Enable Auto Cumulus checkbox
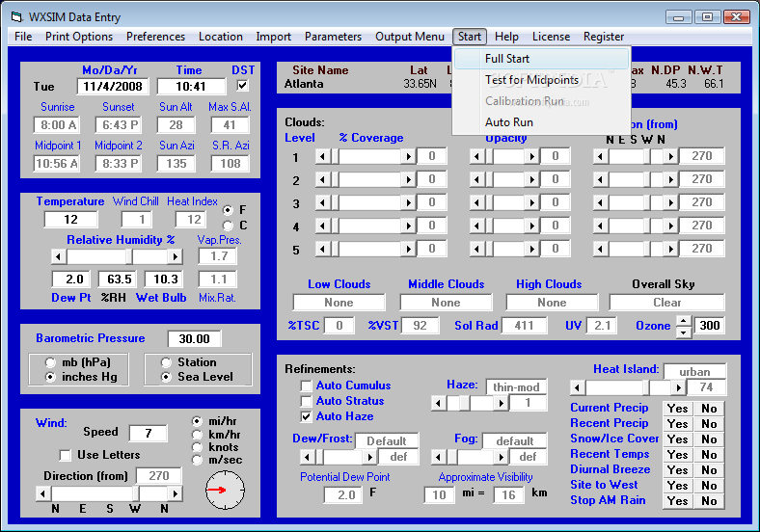The height and width of the screenshot is (532, 760). tap(306, 386)
